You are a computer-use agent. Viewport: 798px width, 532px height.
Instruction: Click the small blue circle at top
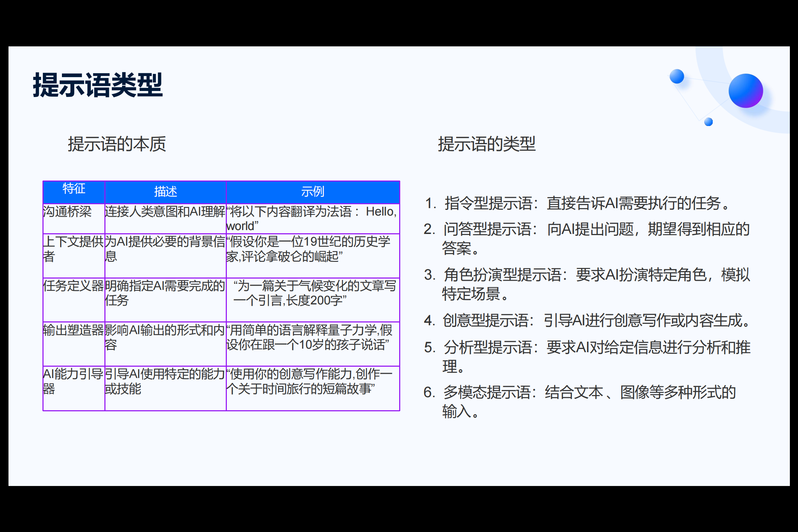click(677, 76)
